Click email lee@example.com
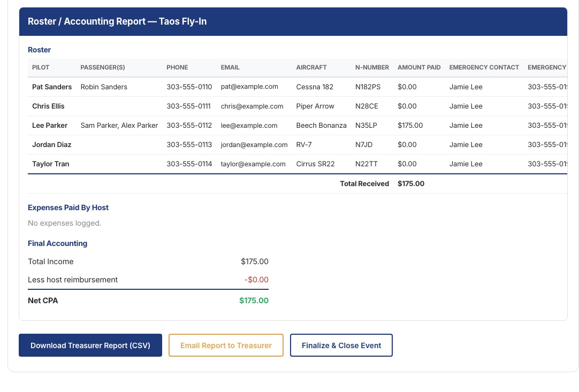Viewport: 579px width, 392px height. (249, 125)
